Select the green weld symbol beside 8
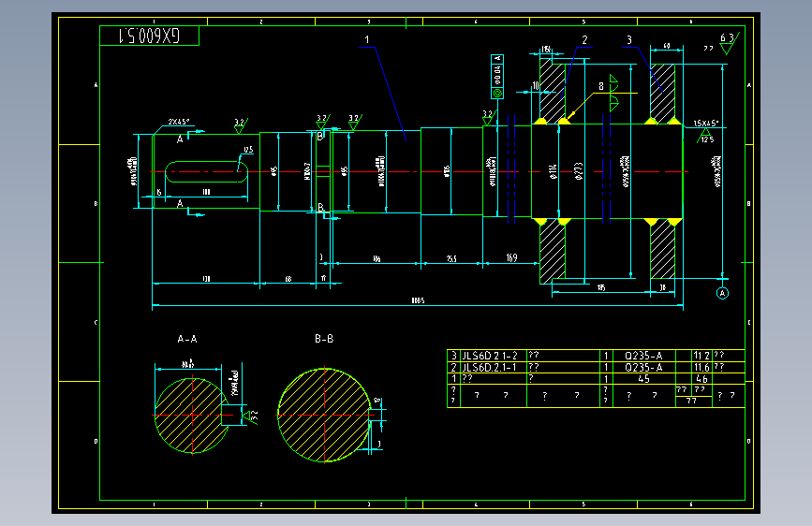The height and width of the screenshot is (526, 812). pyautogui.click(x=614, y=94)
